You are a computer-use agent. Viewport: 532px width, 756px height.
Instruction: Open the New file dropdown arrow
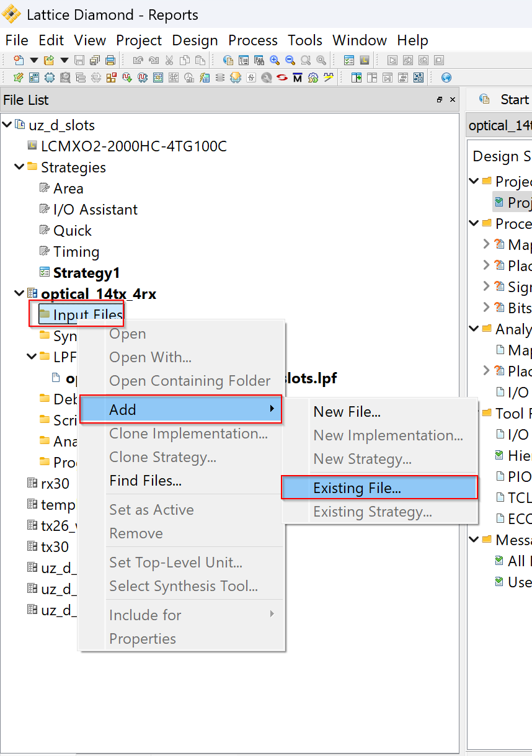tap(34, 60)
